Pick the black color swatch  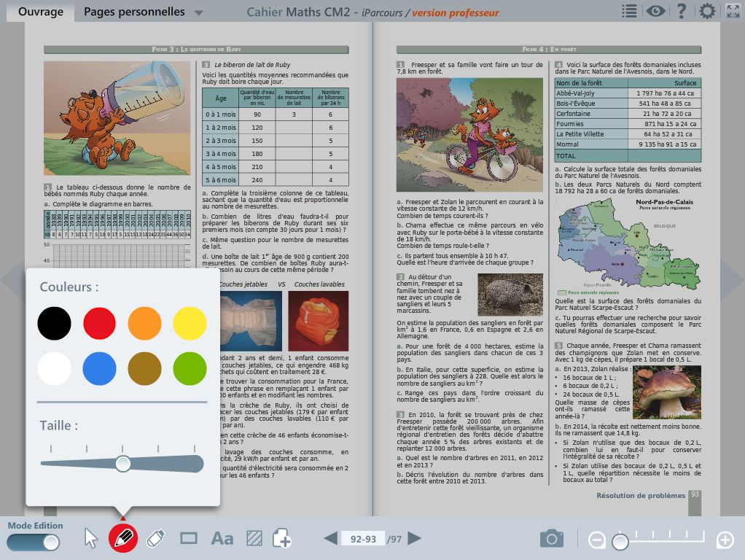[54, 323]
